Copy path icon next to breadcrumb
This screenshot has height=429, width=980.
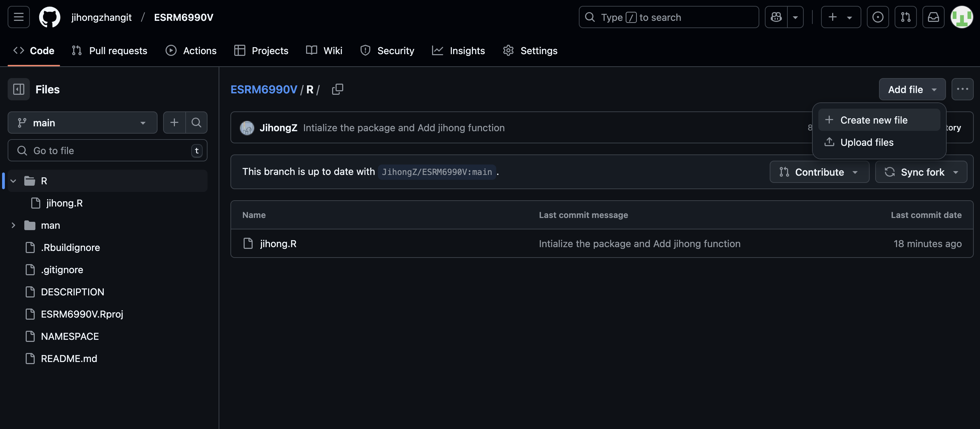click(x=337, y=89)
